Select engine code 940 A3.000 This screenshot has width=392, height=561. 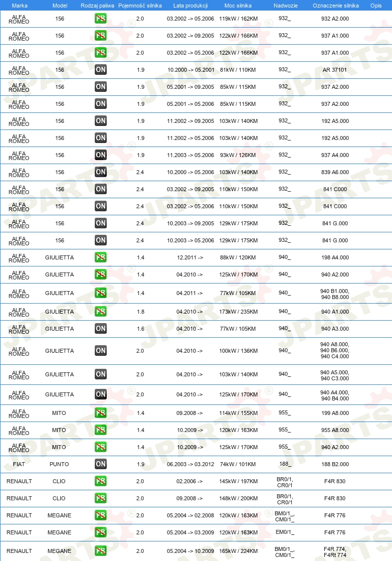[x=335, y=329]
